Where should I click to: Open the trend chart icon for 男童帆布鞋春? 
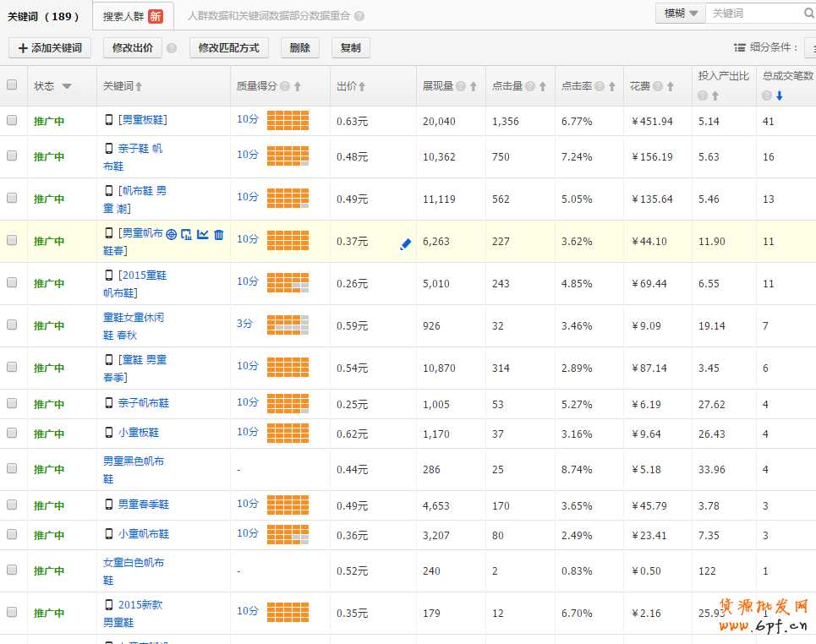coord(203,234)
